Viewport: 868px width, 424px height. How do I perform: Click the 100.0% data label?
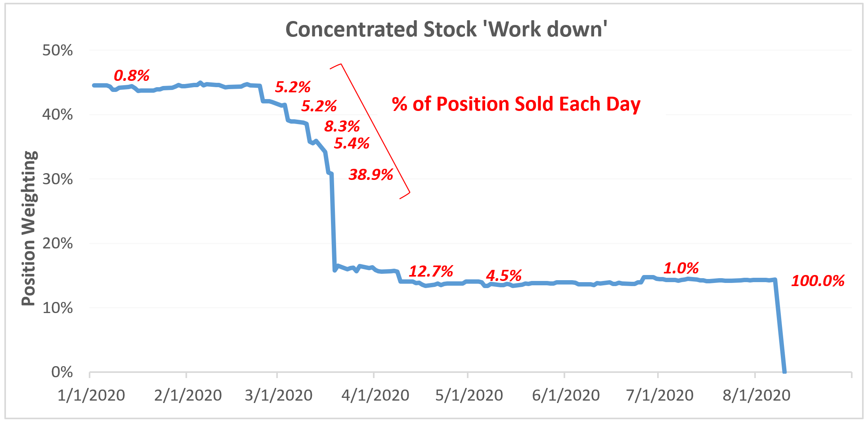tap(817, 281)
